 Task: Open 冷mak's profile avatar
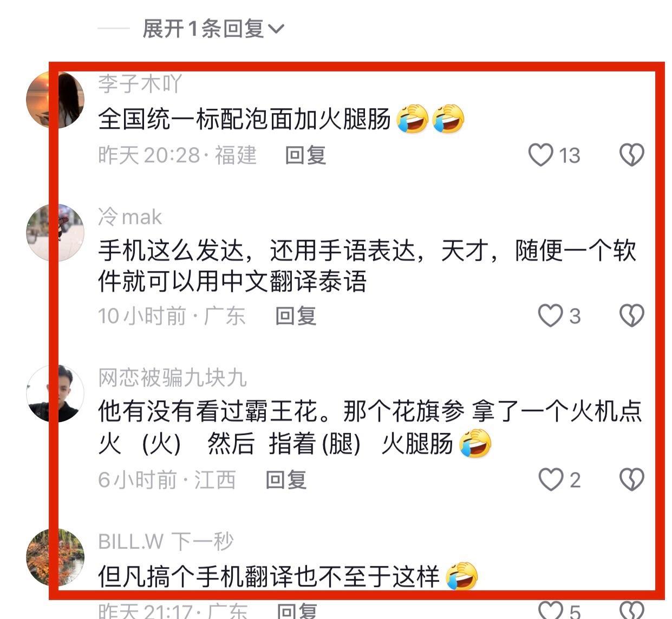[x=55, y=233]
